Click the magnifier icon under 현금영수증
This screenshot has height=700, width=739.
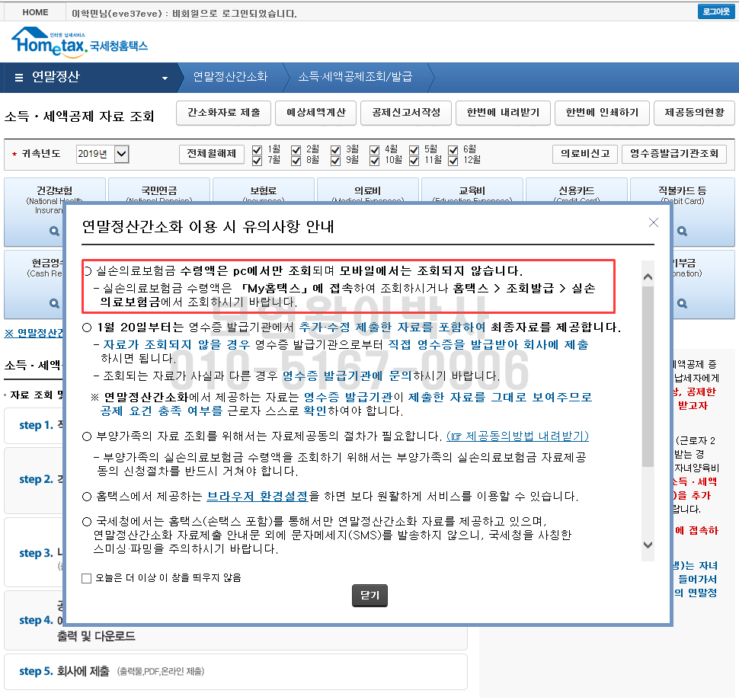tap(54, 303)
